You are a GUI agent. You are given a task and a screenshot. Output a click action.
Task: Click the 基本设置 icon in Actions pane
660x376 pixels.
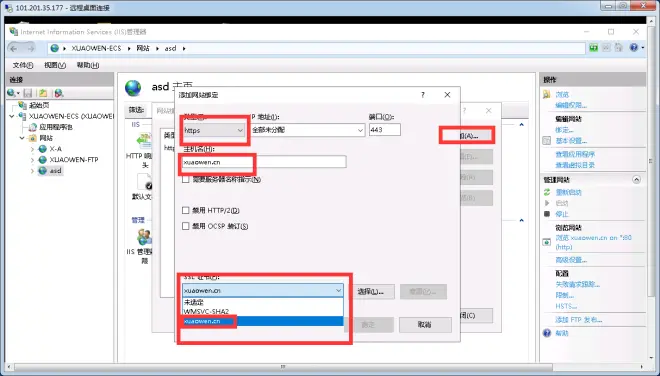[546, 141]
